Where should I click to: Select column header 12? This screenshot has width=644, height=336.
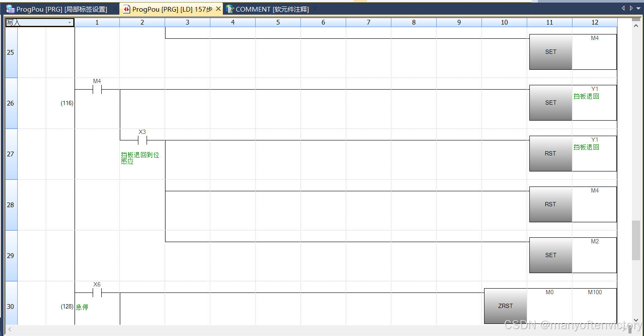tap(595, 22)
